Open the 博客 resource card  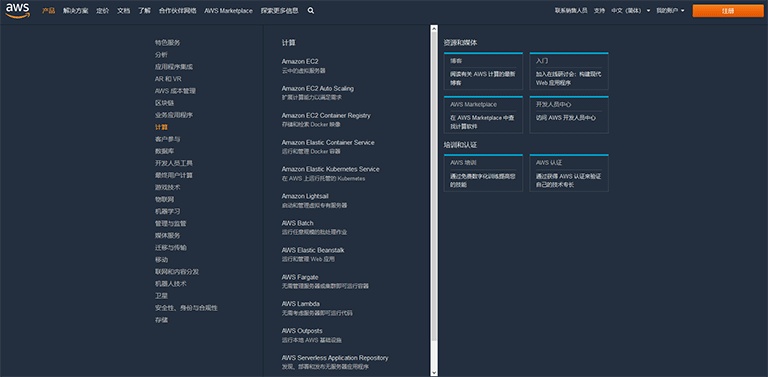pyautogui.click(x=483, y=71)
